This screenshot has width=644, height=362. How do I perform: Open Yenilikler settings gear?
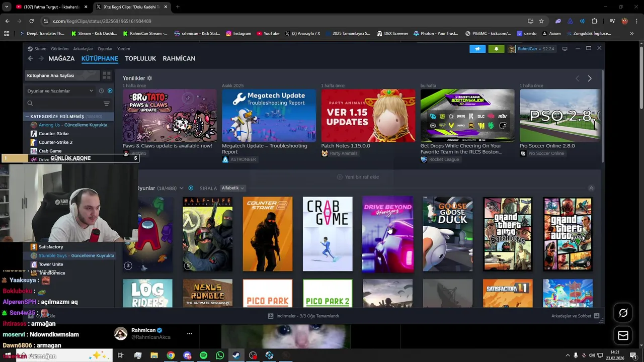[x=149, y=78]
